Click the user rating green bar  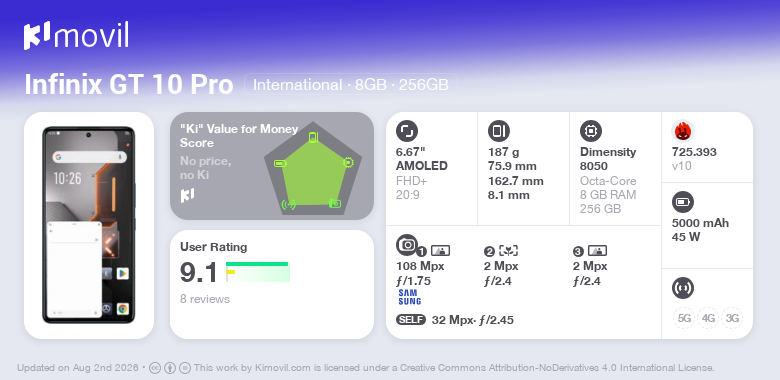coord(257,264)
